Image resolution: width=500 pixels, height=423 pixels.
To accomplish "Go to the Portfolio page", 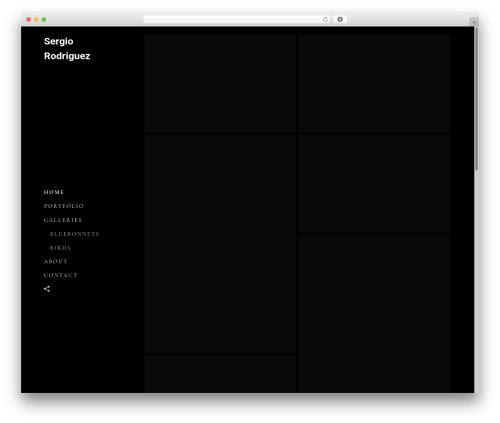I will 64,206.
